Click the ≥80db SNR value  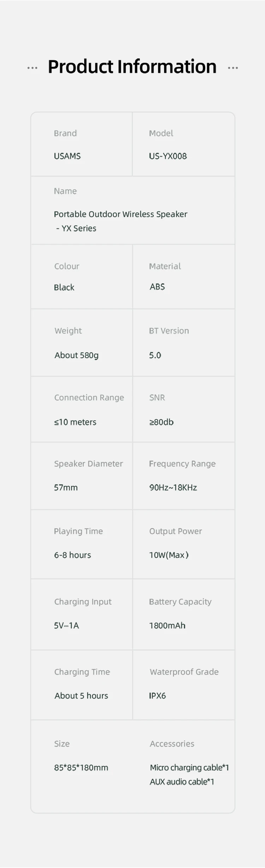tap(161, 422)
